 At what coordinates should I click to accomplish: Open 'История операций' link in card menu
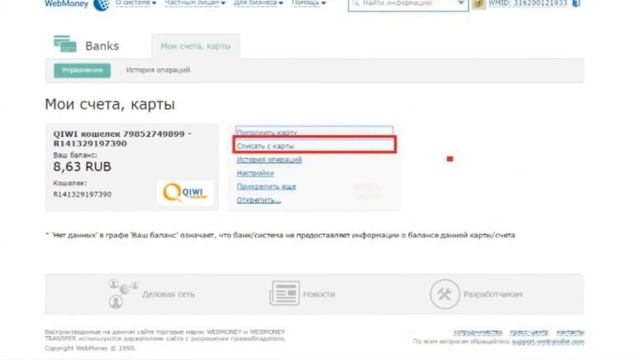[269, 160]
